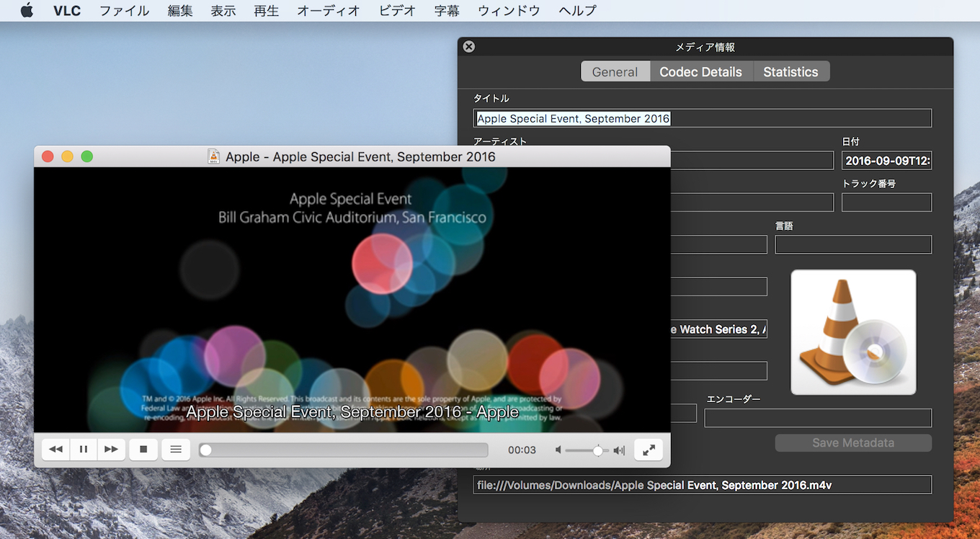980x539 pixels.
Task: Adjust the volume slider knob
Action: click(x=597, y=450)
